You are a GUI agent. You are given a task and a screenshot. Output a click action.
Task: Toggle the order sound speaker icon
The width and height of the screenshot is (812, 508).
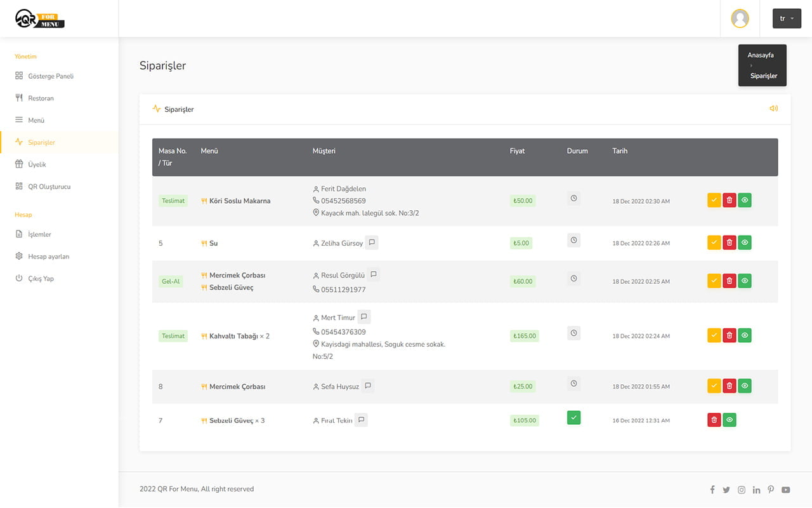[x=773, y=109]
